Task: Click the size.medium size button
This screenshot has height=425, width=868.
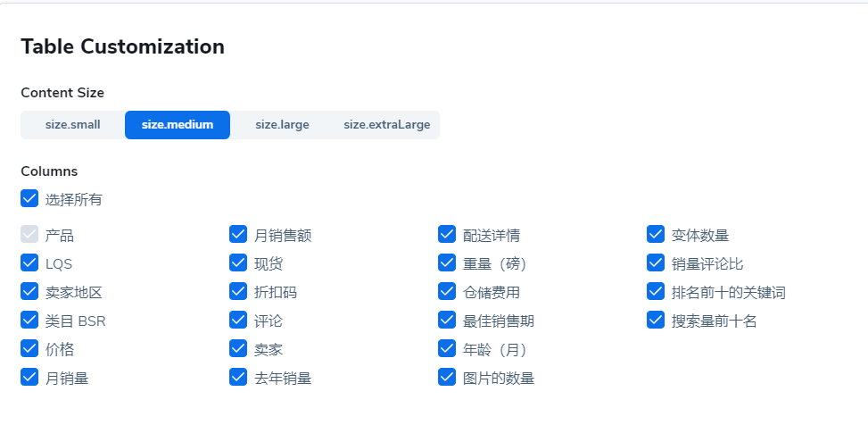Action: tap(178, 125)
